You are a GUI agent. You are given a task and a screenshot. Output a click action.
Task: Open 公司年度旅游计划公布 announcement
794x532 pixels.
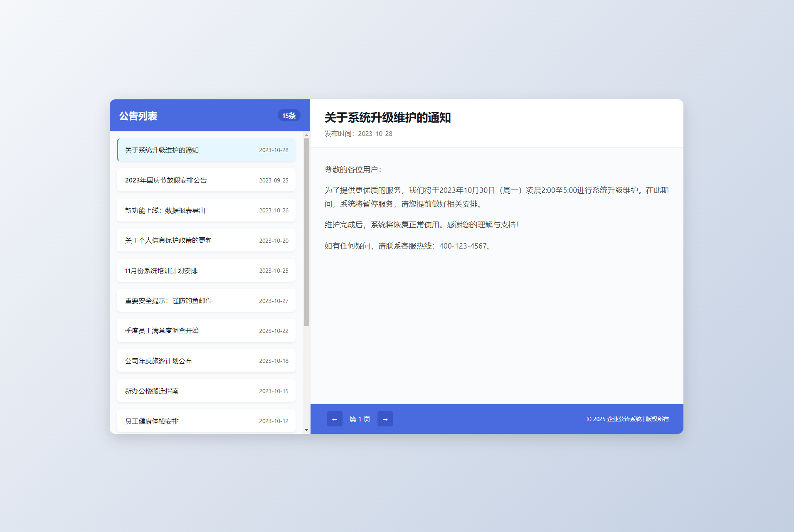205,360
